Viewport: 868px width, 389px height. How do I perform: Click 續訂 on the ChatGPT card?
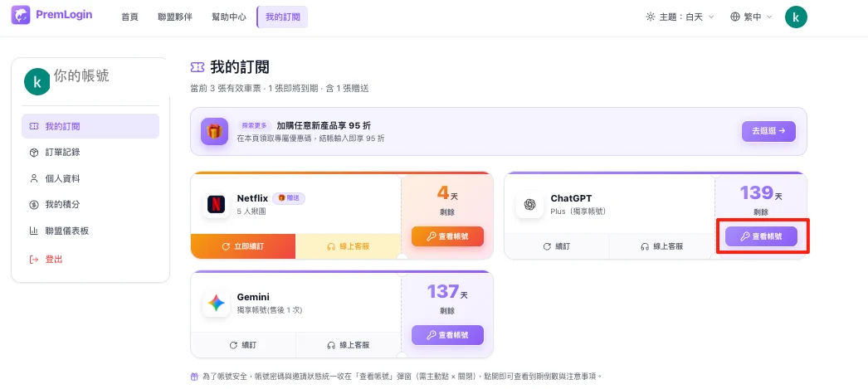pos(557,246)
